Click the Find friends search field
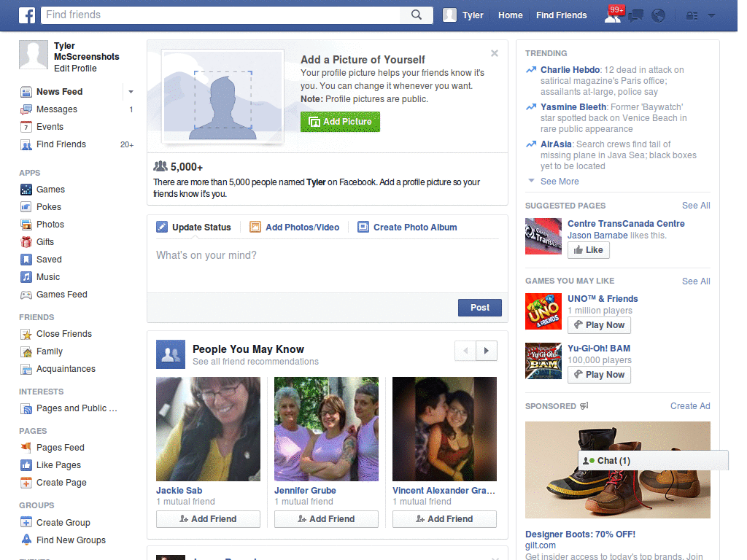This screenshot has height=560, width=747. point(221,15)
